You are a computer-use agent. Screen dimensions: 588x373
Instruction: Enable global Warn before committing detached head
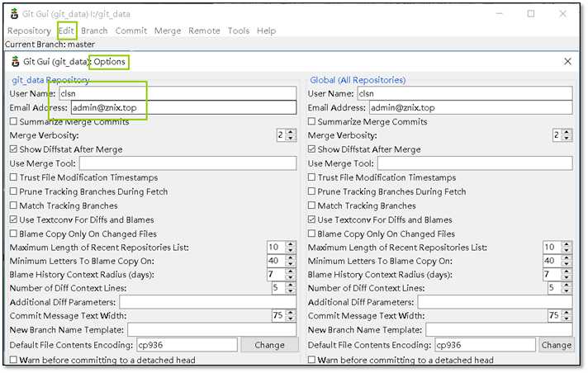coord(311,360)
